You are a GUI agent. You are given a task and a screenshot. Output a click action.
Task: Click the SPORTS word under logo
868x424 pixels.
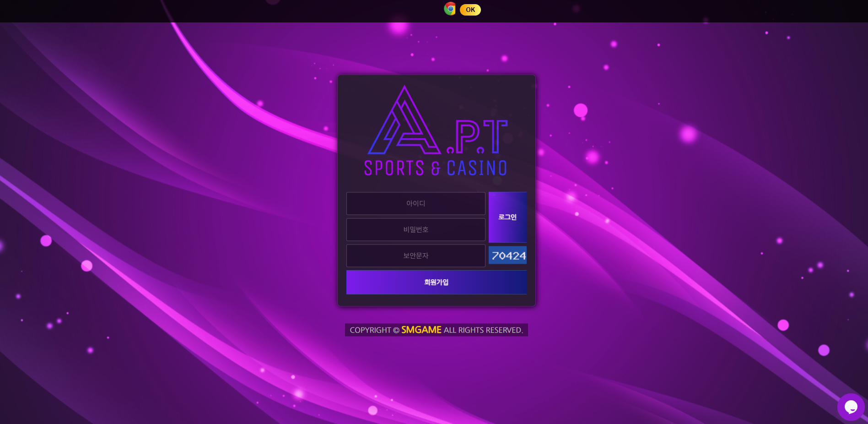(394, 168)
